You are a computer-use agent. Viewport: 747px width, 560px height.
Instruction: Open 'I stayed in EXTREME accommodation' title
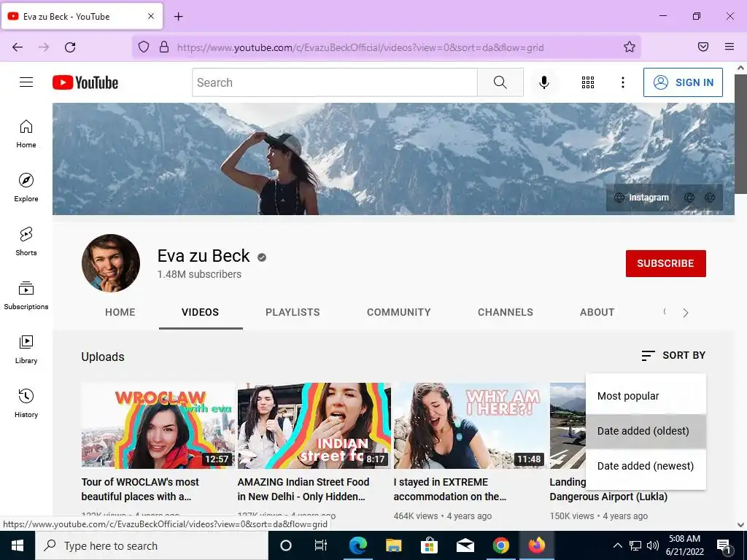click(x=449, y=489)
